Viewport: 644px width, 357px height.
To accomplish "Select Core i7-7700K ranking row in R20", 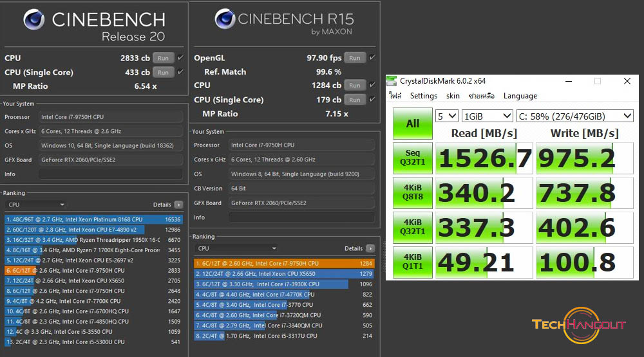I will [x=93, y=301].
